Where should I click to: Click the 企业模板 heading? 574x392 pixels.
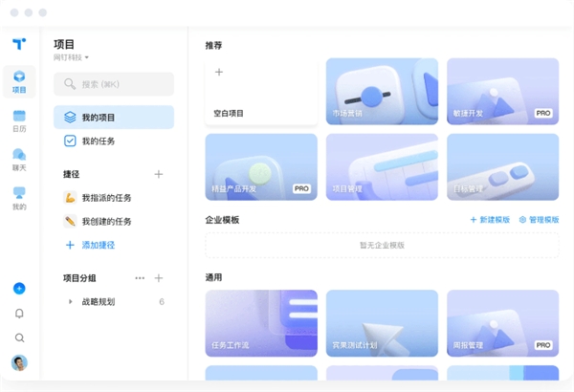pos(222,220)
